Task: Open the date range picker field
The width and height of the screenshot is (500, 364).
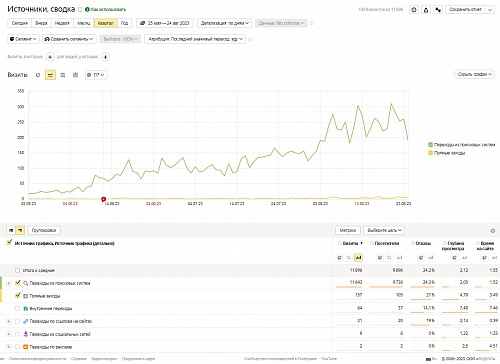Action: point(165,23)
